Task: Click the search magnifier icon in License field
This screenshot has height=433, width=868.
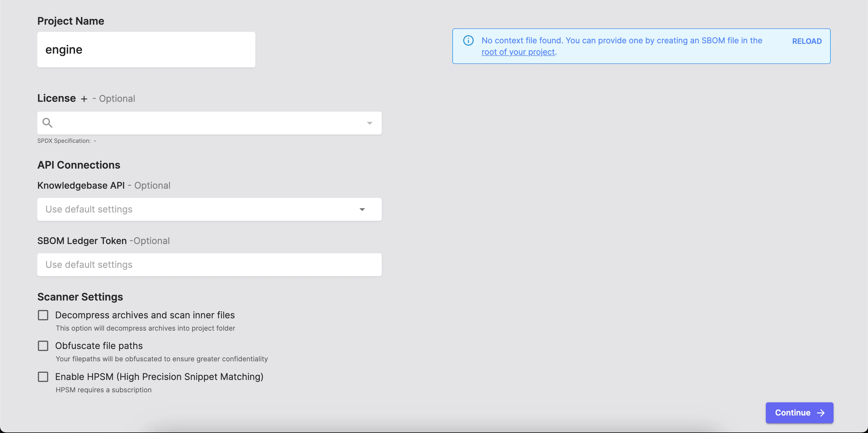Action: pyautogui.click(x=47, y=122)
